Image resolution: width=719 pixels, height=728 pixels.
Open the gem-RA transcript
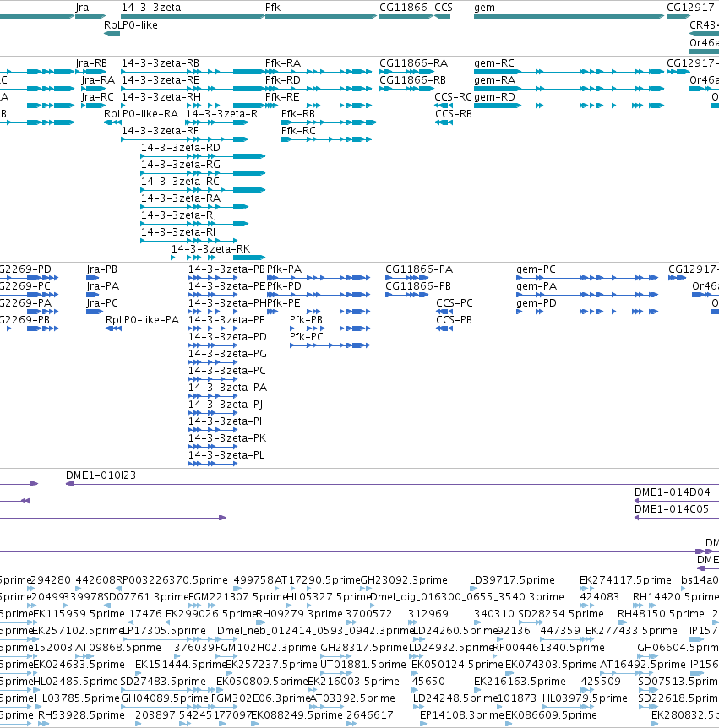[494, 80]
